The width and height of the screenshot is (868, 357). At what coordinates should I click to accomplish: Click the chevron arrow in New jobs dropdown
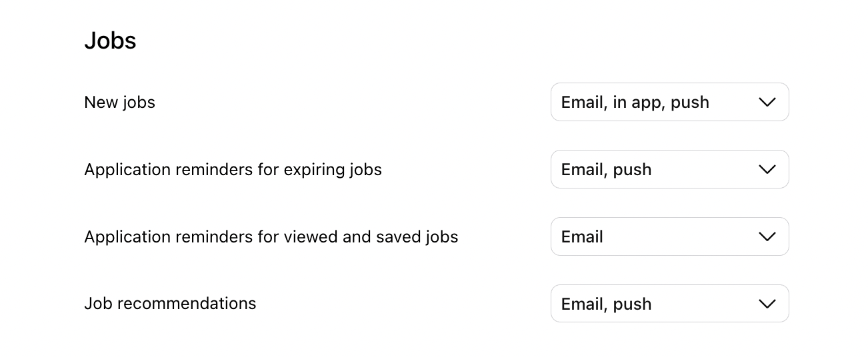coord(767,102)
